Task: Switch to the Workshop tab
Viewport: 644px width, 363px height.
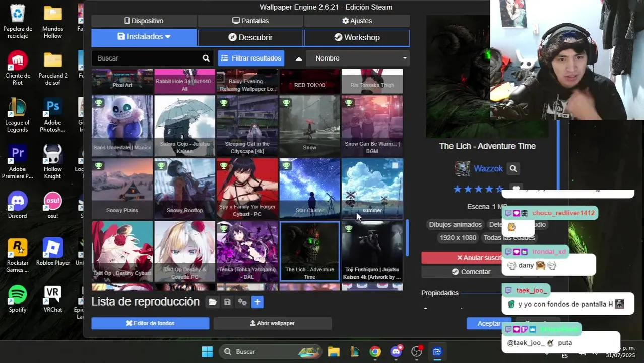Action: point(357,37)
